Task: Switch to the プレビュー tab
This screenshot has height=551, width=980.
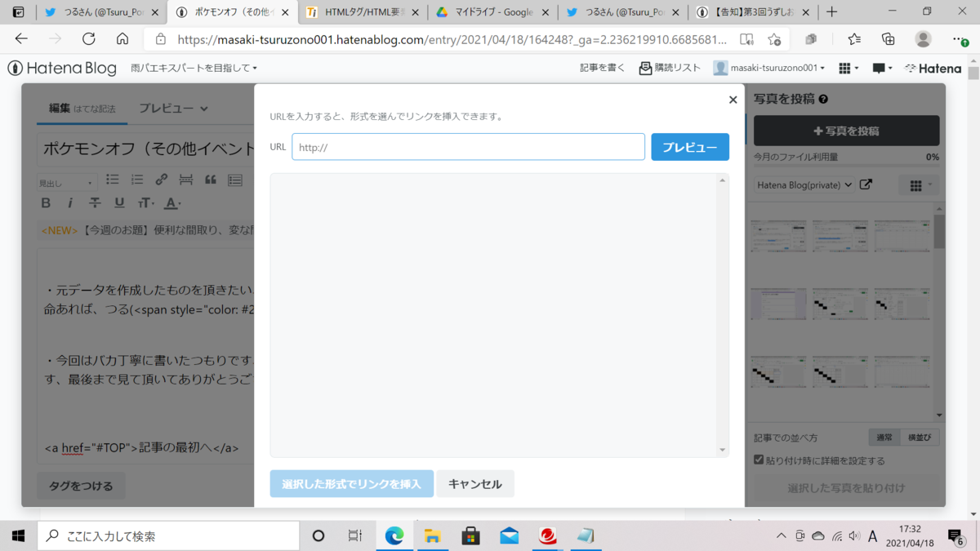Action: pyautogui.click(x=165, y=107)
